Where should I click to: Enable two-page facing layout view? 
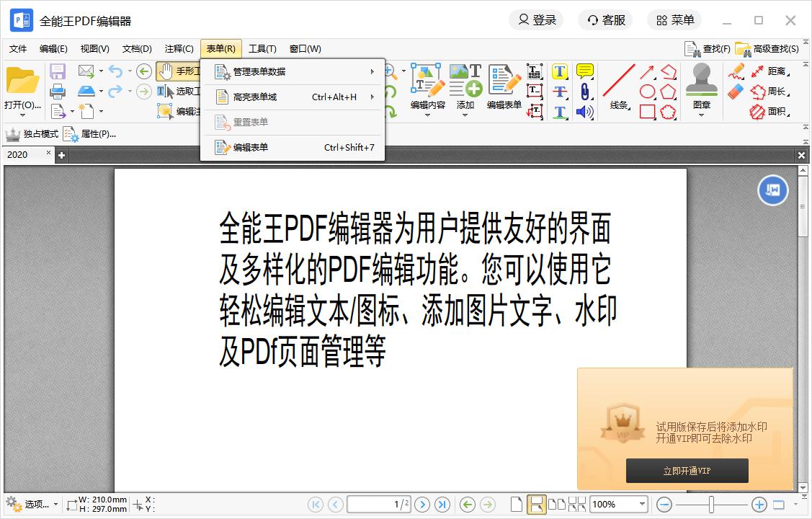pos(556,505)
